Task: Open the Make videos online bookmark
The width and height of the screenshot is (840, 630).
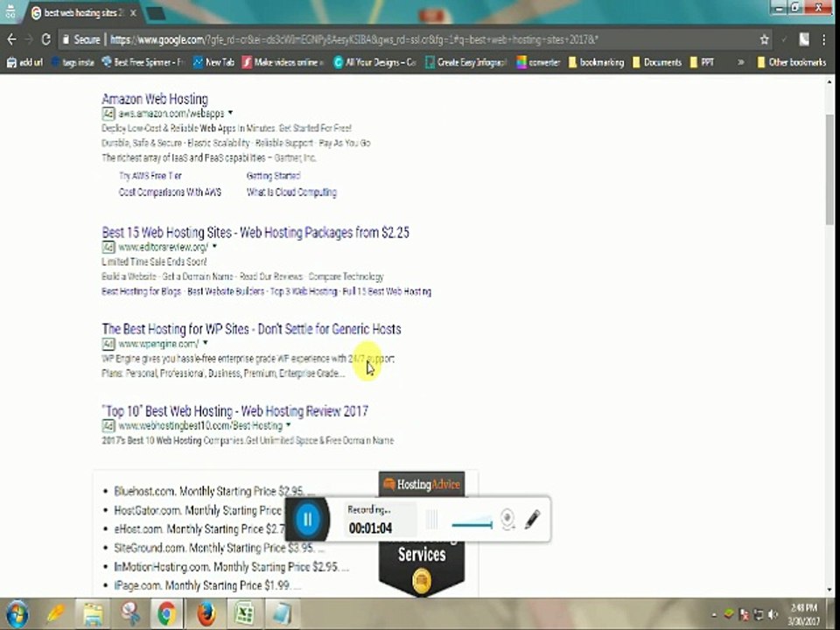Action: coord(283,63)
